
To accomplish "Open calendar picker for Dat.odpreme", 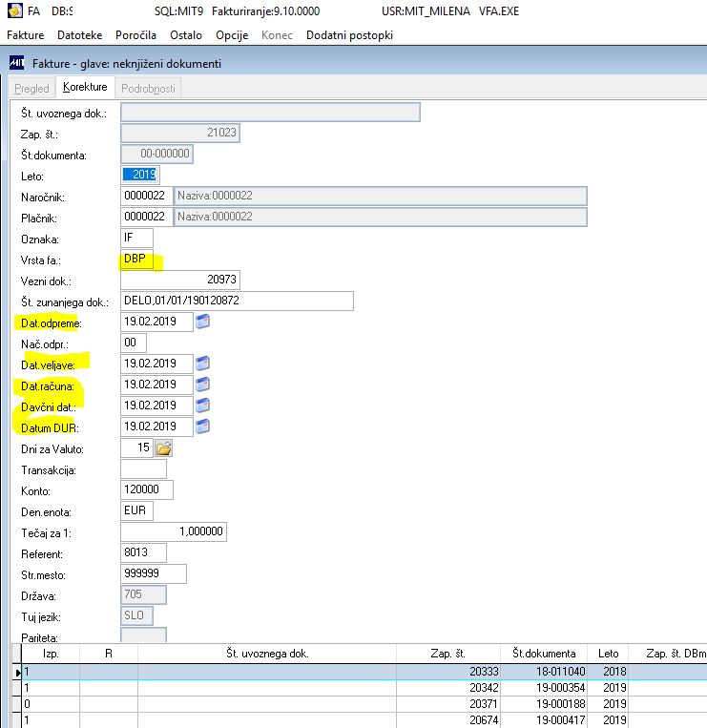I will 202,322.
